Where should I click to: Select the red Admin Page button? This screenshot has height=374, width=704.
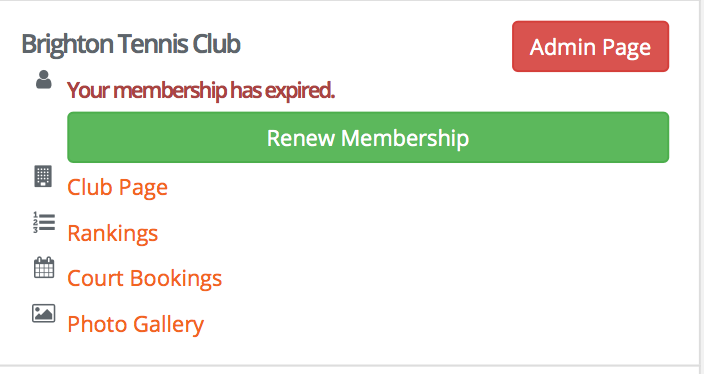pos(590,46)
